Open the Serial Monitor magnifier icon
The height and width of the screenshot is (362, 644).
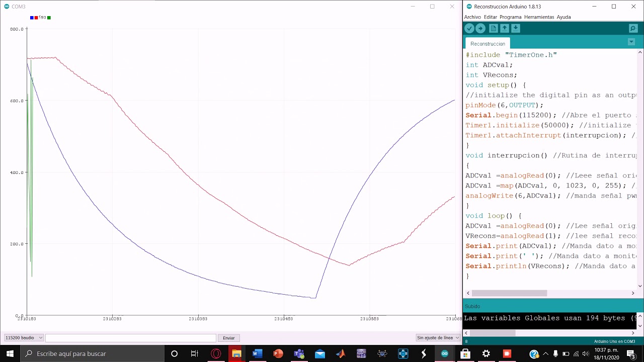click(633, 29)
